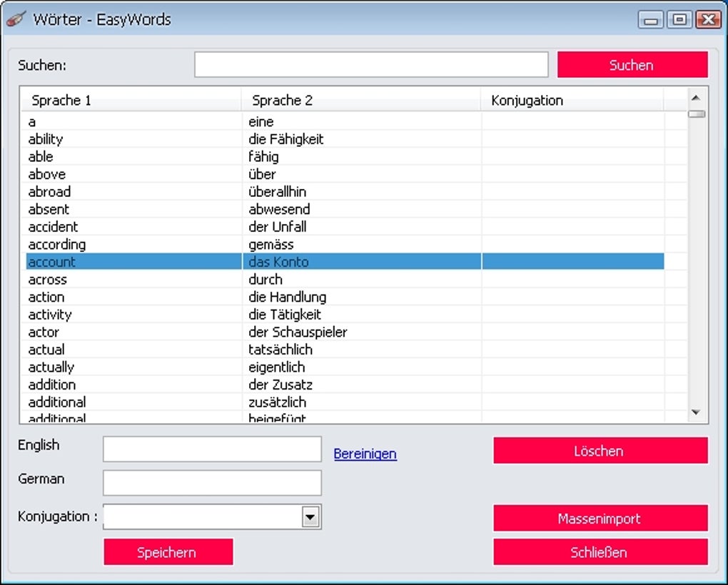Click the translation 'die Handlung'
Viewport: 728px width, 585px height.
tap(287, 297)
